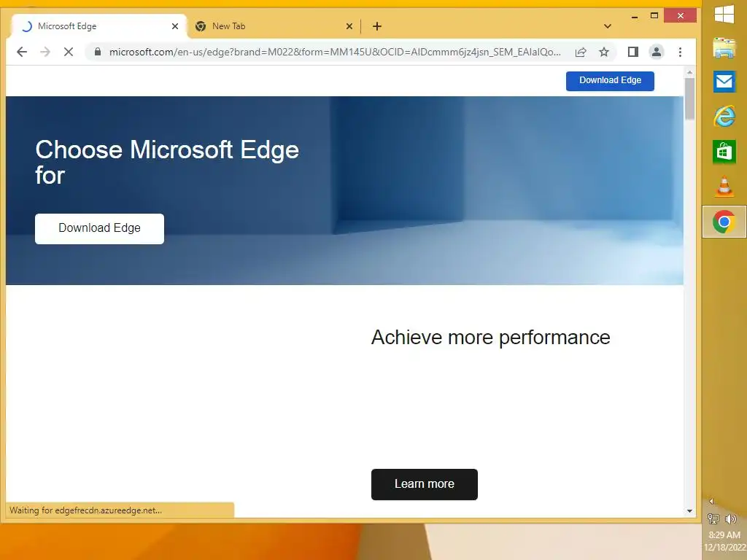Open the Chrome profile menu
Image resolution: width=747 pixels, height=560 pixels.
pos(657,52)
